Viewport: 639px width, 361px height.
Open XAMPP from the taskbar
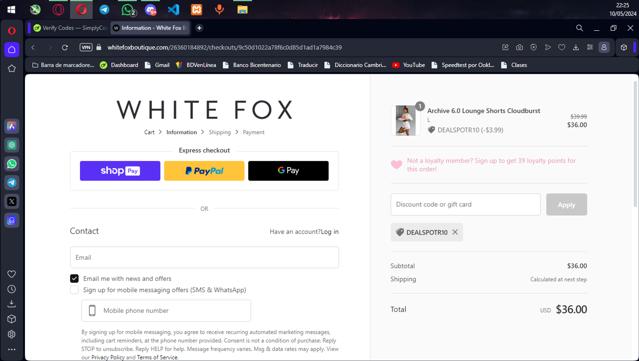[196, 9]
